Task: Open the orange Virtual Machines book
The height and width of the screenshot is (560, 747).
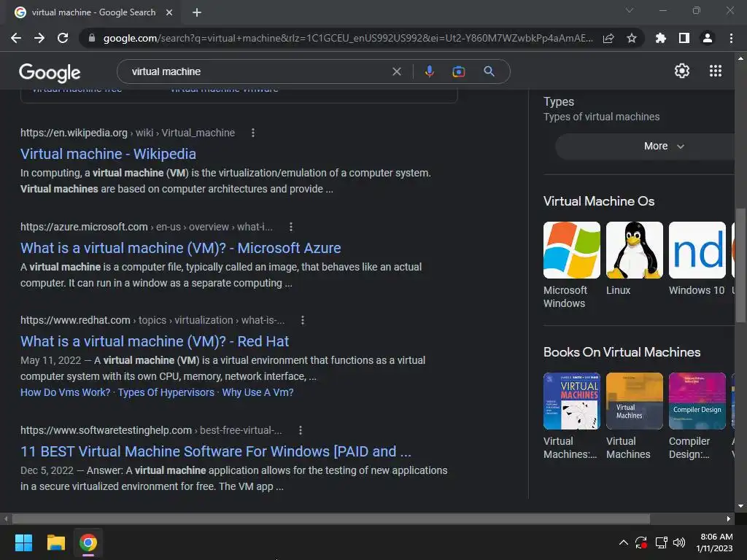Action: click(x=634, y=401)
